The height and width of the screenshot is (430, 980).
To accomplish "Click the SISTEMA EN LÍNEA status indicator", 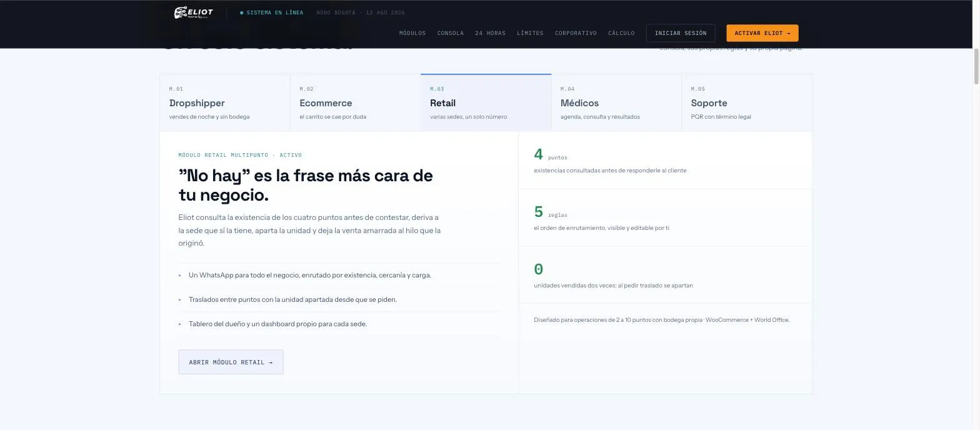I will click(x=272, y=12).
